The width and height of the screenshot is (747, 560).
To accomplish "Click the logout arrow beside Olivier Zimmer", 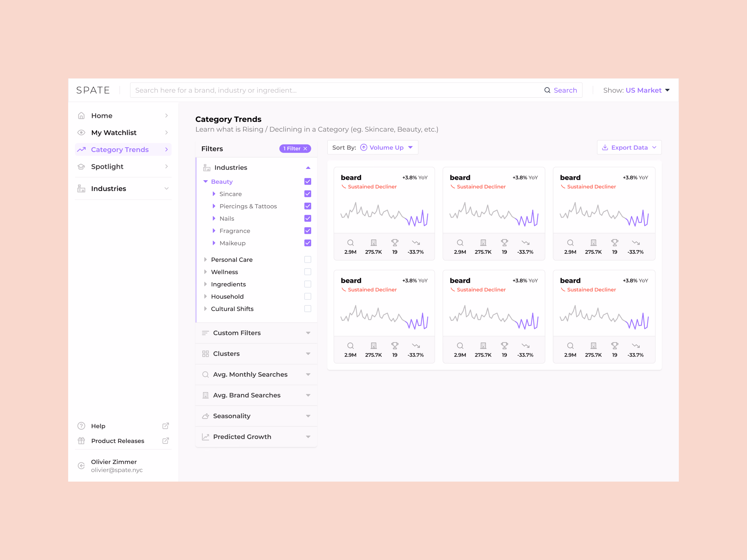I will (x=81, y=466).
